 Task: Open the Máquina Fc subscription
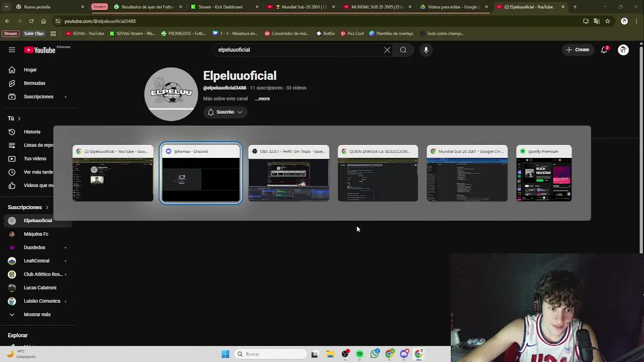(36, 234)
